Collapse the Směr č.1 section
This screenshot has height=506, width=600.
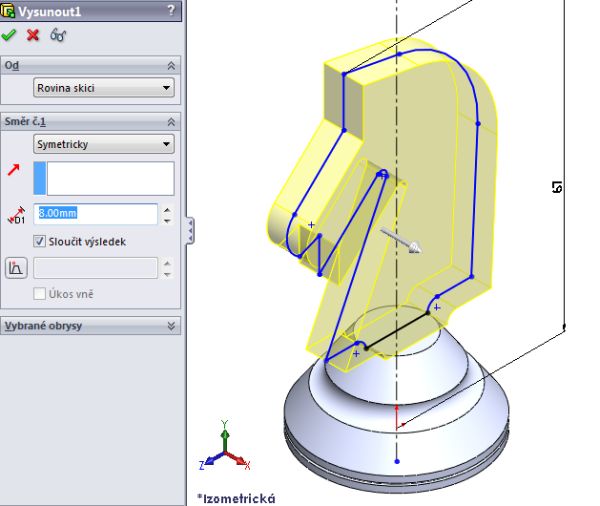tap(171, 121)
